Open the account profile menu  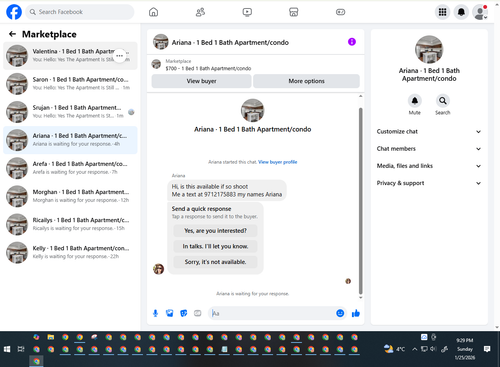click(x=480, y=12)
